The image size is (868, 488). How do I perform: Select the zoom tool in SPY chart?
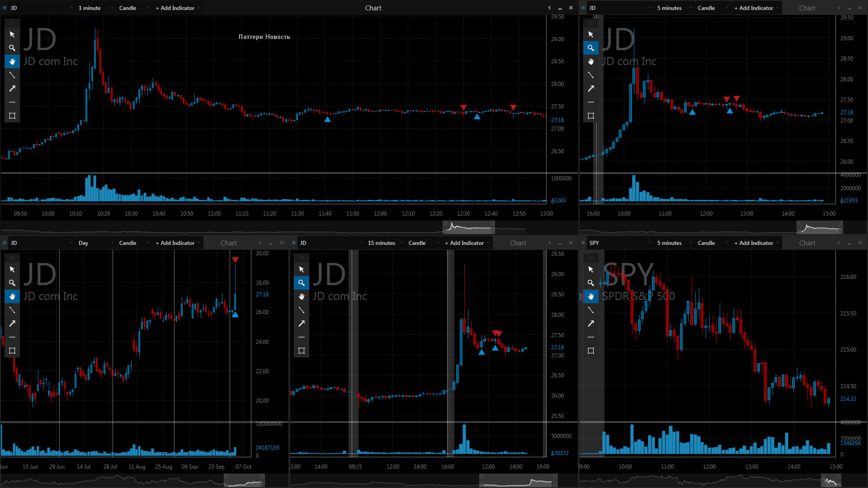591,283
